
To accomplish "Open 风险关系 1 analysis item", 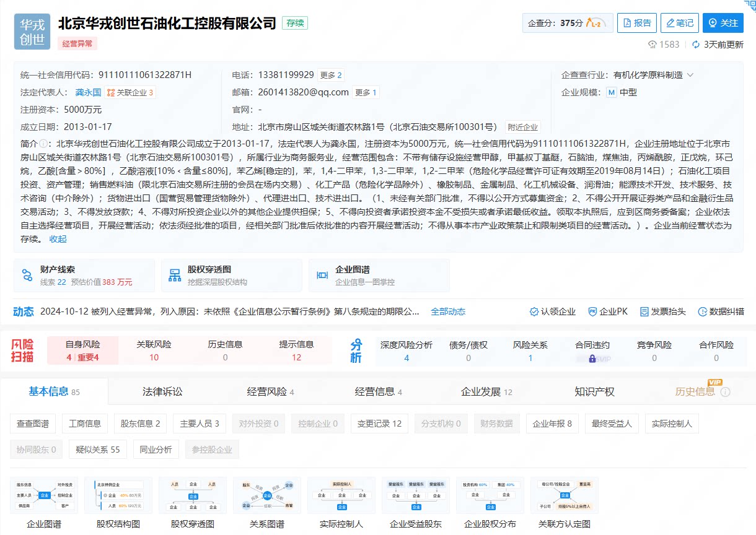I will 530,350.
